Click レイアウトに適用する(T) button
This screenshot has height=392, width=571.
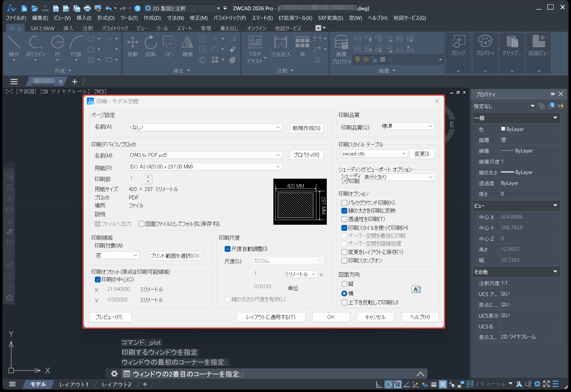click(x=271, y=317)
